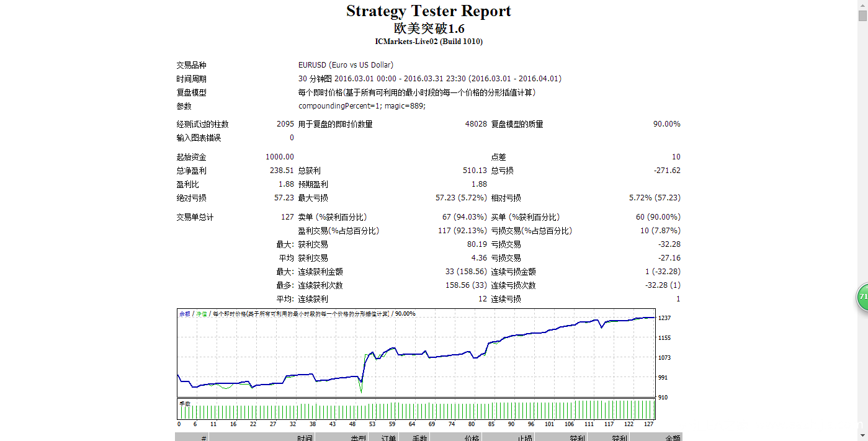Click the 时间 column header
This screenshot has width=868, height=441.
pos(304,437)
